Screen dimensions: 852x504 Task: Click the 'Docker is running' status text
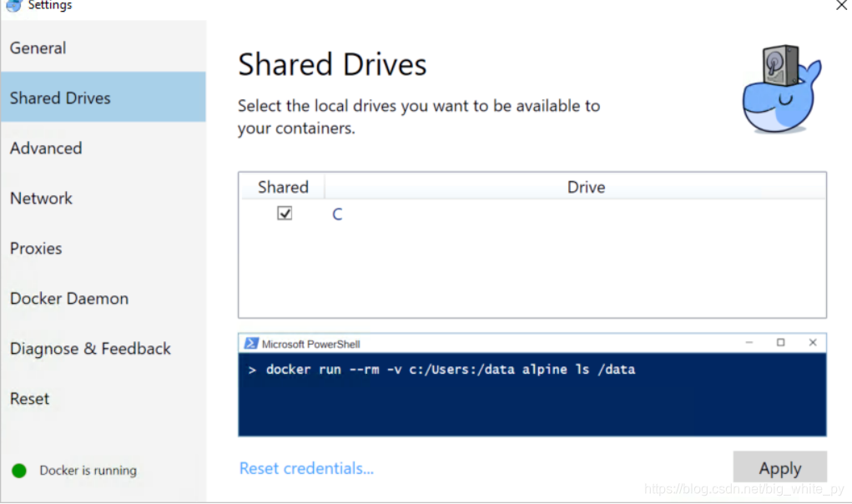pos(88,471)
